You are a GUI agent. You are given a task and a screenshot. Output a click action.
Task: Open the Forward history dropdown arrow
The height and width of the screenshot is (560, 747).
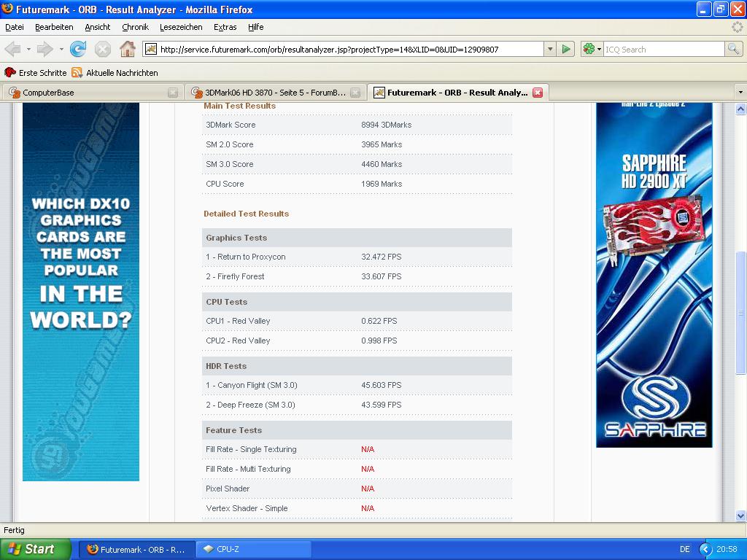(61, 49)
